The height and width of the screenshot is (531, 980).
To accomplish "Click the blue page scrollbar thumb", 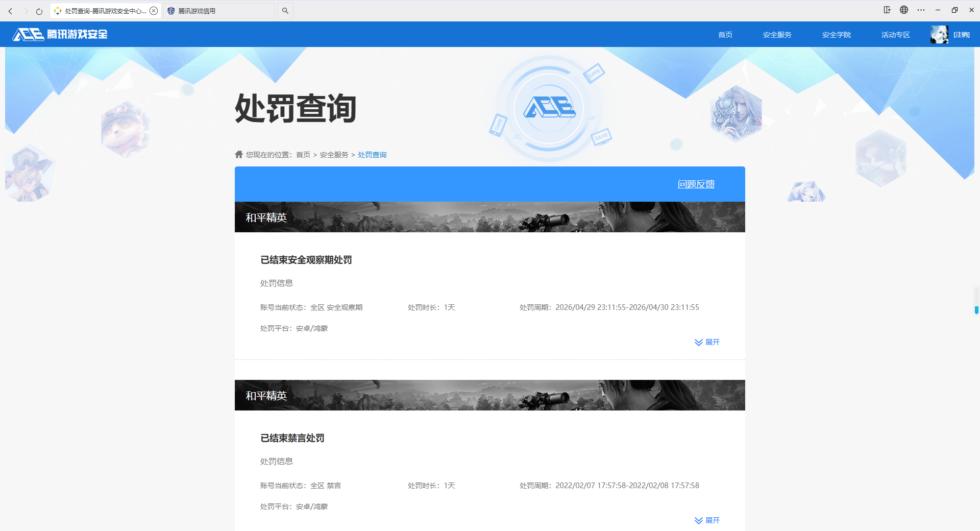I will tap(976, 310).
